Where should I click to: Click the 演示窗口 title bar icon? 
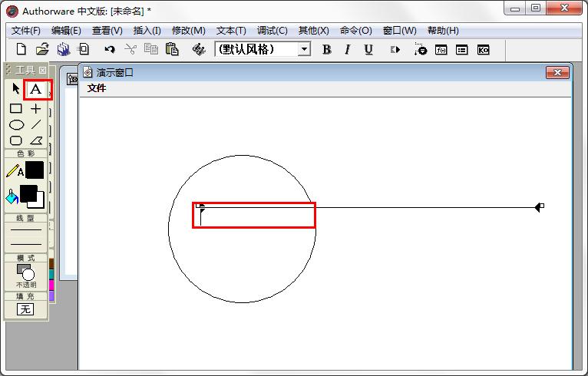(x=88, y=72)
